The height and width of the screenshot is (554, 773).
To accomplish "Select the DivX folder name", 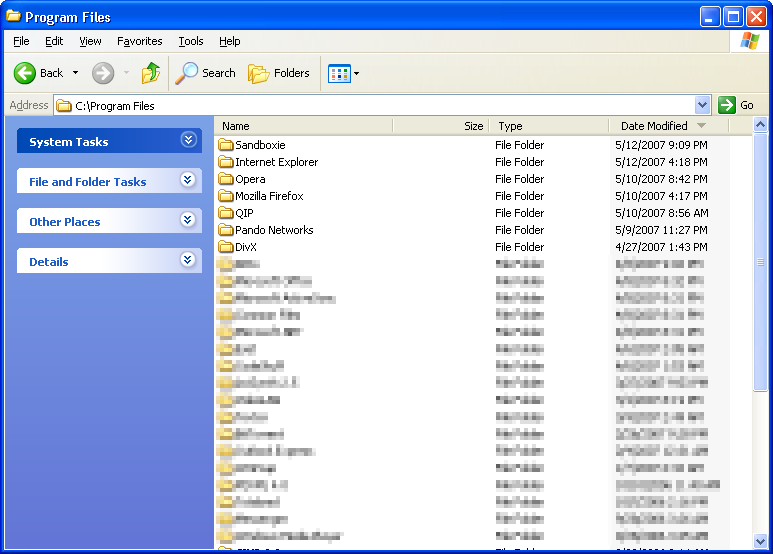I will coord(246,247).
